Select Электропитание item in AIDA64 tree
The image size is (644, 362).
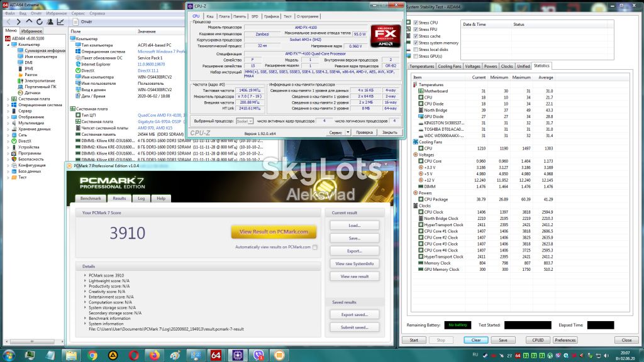pos(36,81)
